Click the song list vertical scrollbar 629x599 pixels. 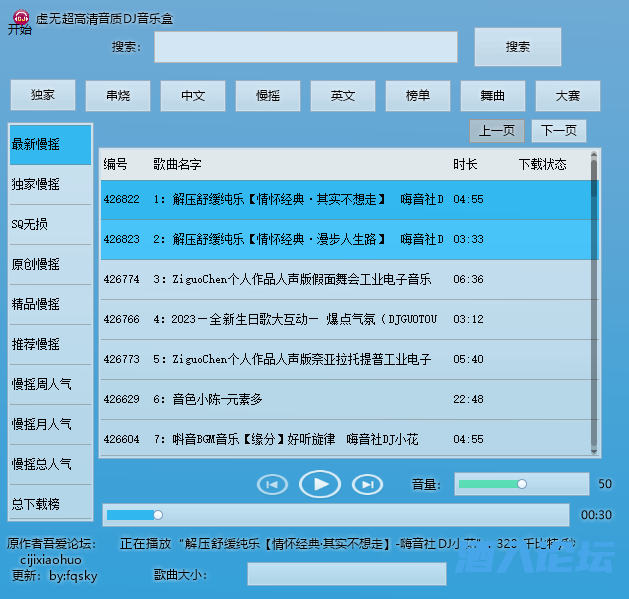[594, 300]
